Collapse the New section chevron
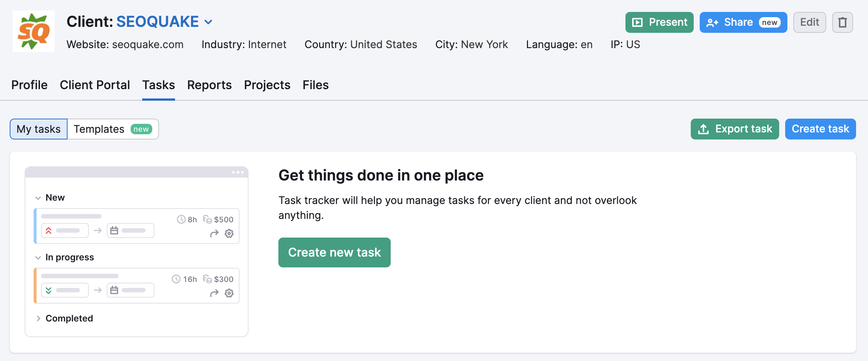The width and height of the screenshot is (868, 361). tap(38, 198)
